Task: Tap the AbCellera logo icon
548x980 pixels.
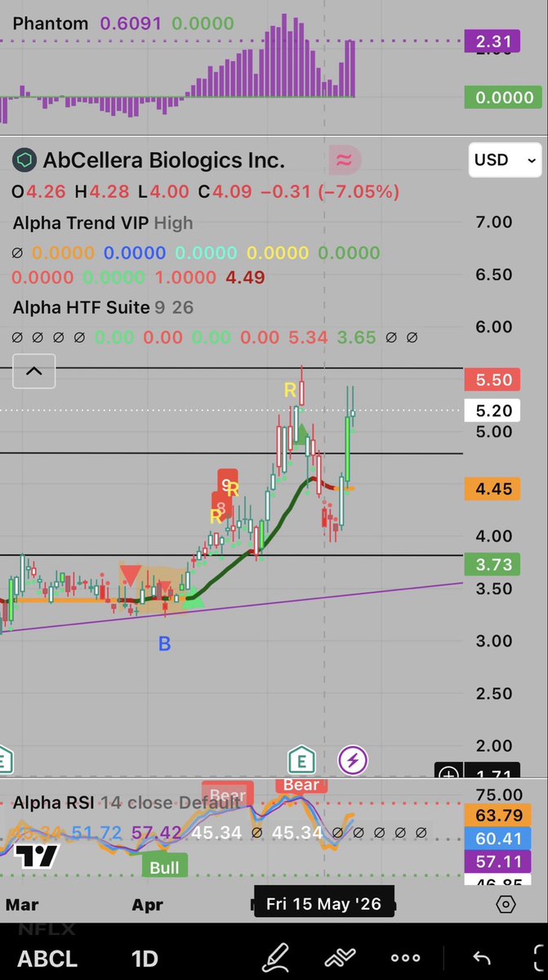Action: pyautogui.click(x=25, y=161)
